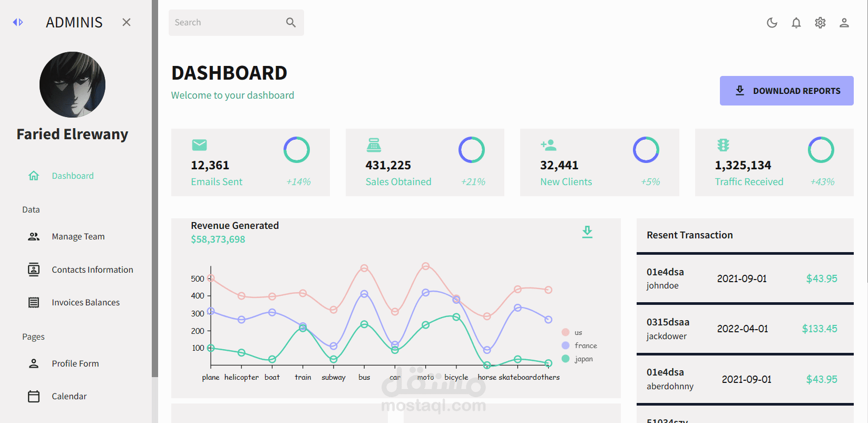
Task: Click the Profile Form person icon
Action: pos(34,363)
